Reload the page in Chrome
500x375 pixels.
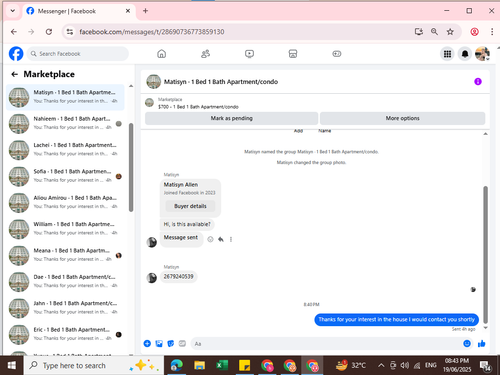point(49,32)
